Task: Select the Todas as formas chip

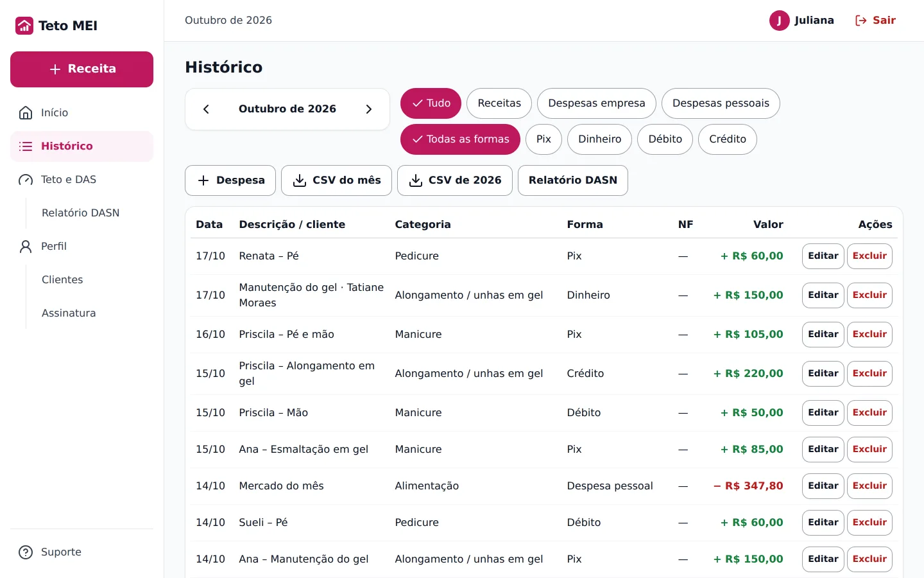Action: point(460,139)
